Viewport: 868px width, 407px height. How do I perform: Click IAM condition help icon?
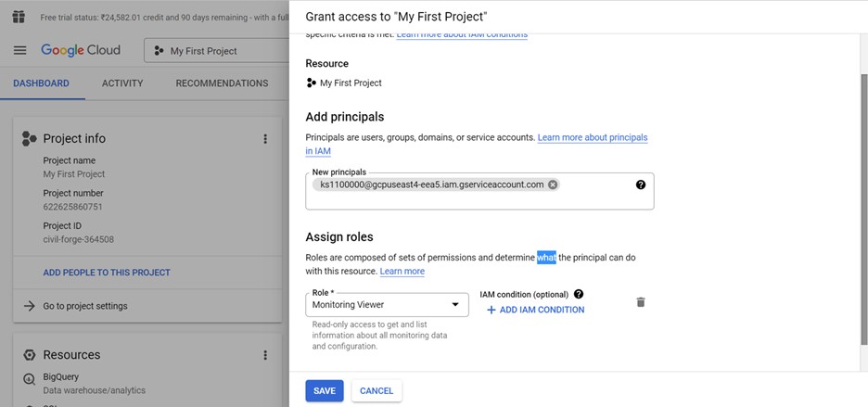pyautogui.click(x=579, y=294)
